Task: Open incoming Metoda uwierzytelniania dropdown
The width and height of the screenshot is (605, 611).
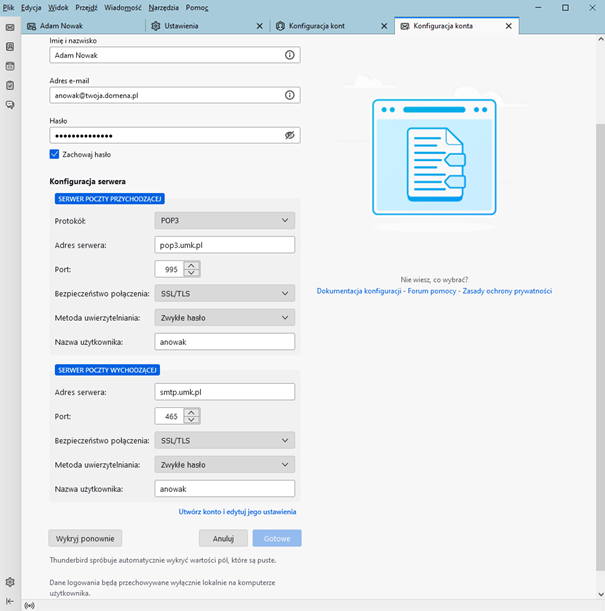Action: click(225, 318)
